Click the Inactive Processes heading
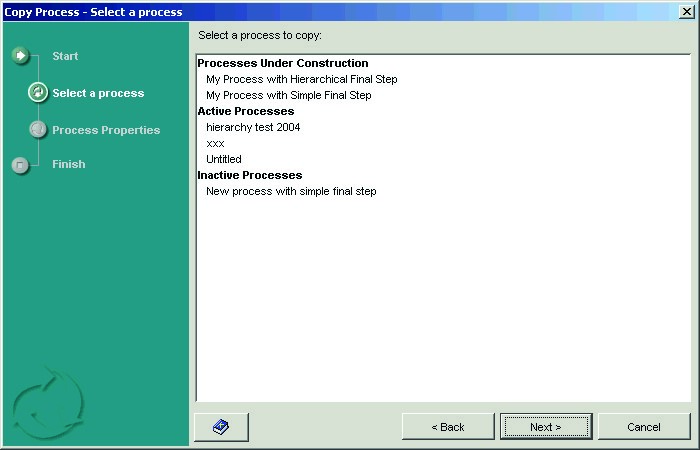The height and width of the screenshot is (450, 700). (249, 175)
